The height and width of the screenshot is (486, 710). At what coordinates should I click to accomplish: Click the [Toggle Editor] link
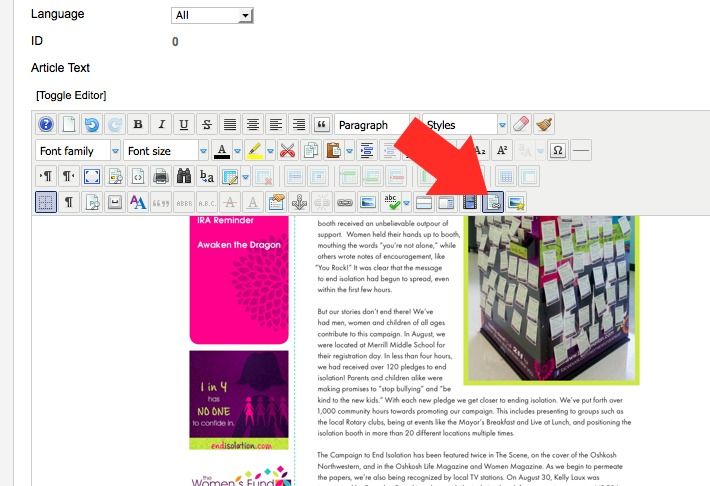click(71, 95)
